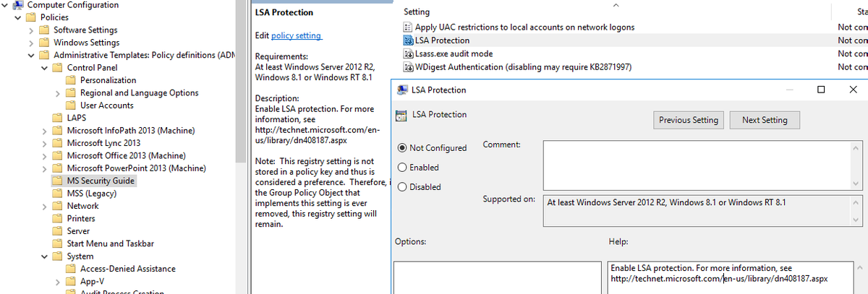Go to Next Setting

(765, 120)
